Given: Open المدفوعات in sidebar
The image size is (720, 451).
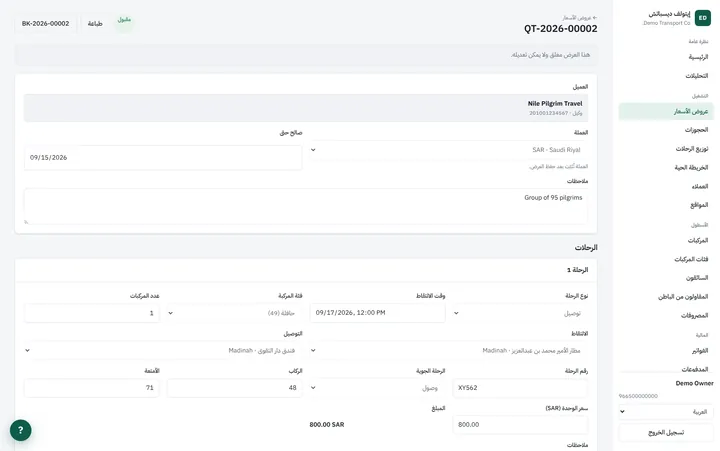Looking at the screenshot, I should [666, 369].
